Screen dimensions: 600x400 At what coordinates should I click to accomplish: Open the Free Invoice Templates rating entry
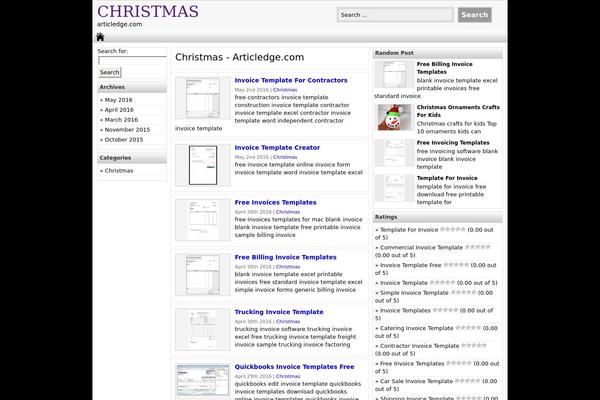(412, 364)
